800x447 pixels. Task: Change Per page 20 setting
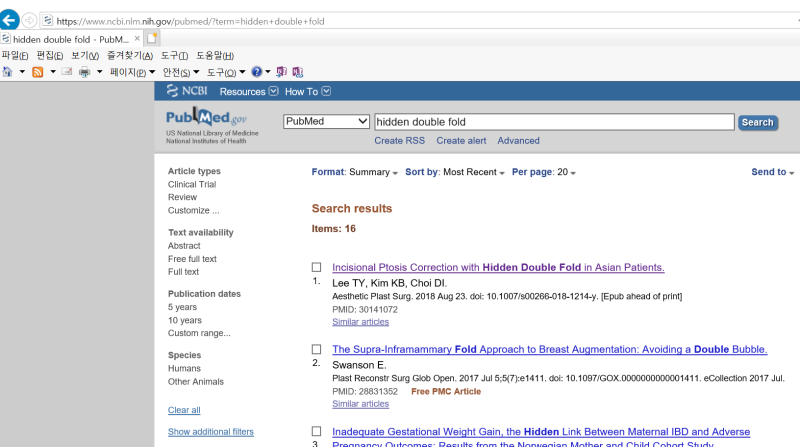[x=544, y=172]
